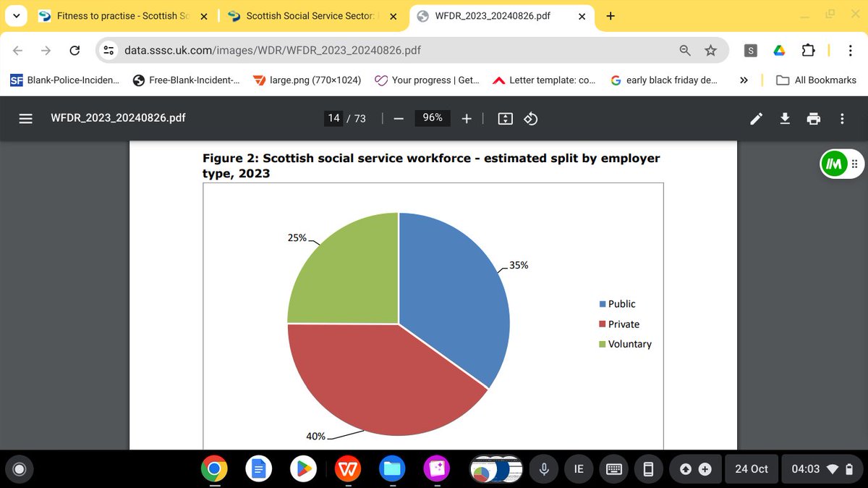Open the Extensions puzzle menu
This screenshot has width=868, height=488.
807,51
